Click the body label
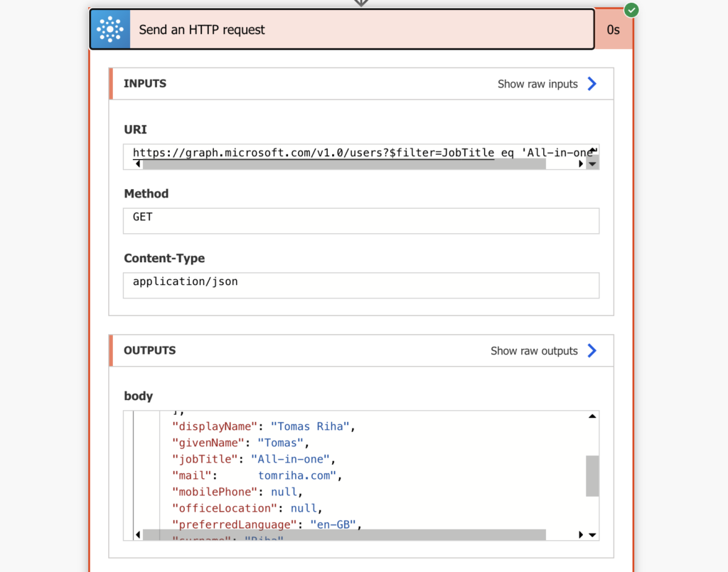 [139, 396]
